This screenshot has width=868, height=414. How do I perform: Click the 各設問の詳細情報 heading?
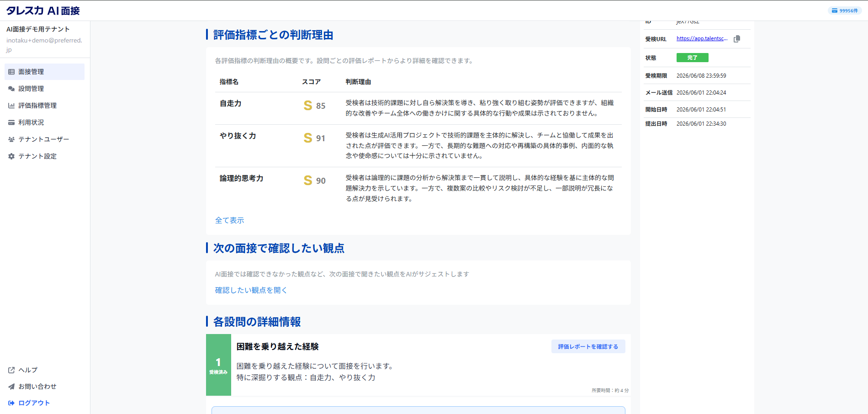coord(257,322)
